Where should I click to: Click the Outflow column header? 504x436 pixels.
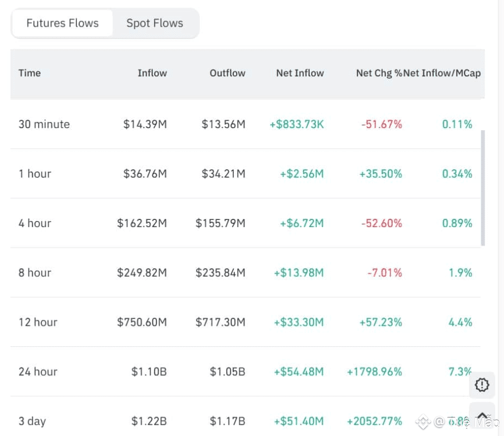[x=227, y=73]
